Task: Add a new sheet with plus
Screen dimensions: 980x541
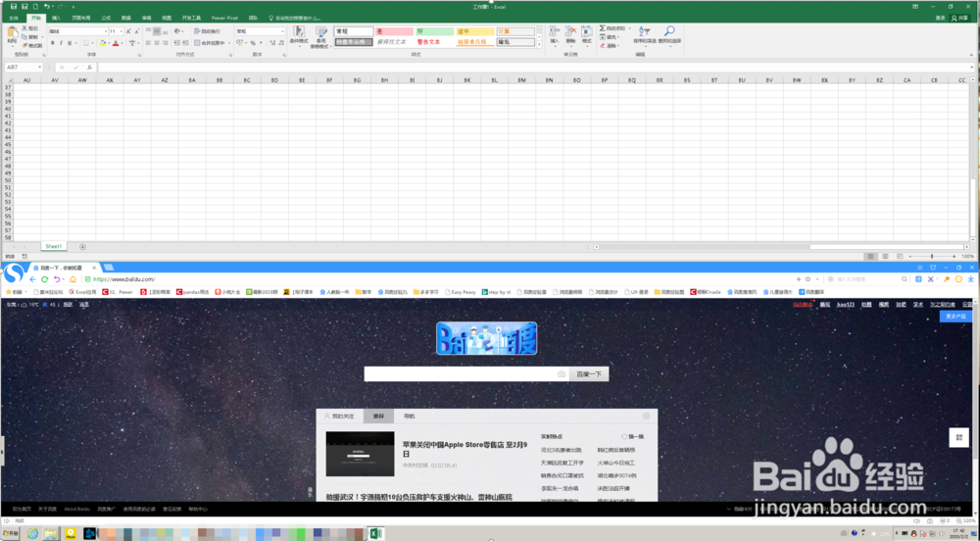Action: coord(82,247)
